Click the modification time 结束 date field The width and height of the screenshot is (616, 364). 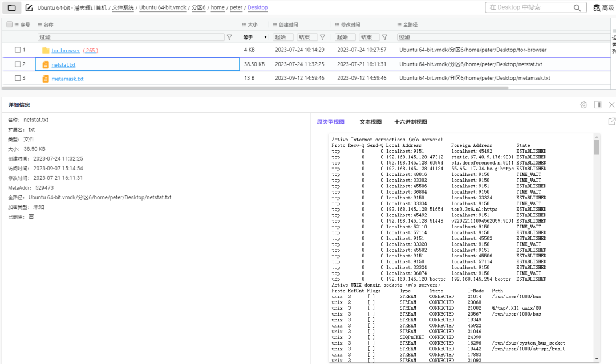(369, 37)
